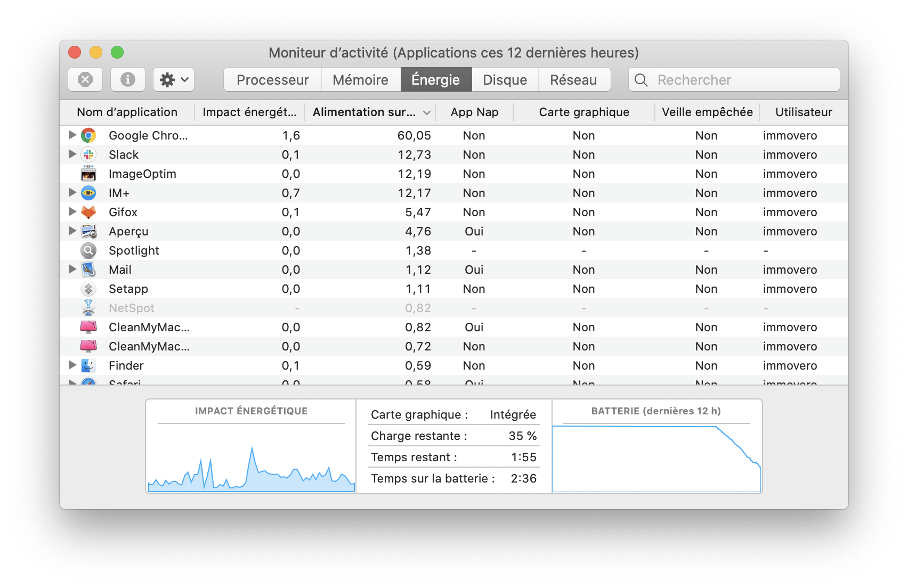Expand the Mail row
The height and width of the screenshot is (588, 908).
(x=72, y=269)
